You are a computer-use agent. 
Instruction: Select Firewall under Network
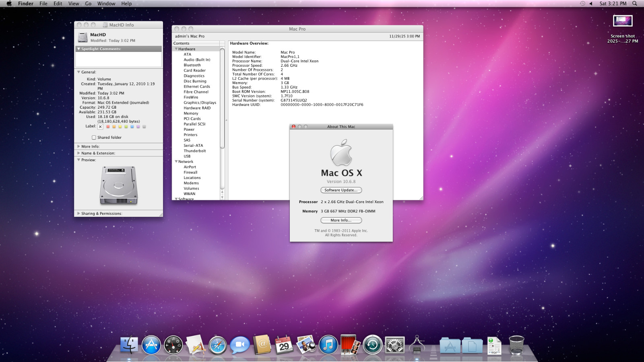(190, 173)
